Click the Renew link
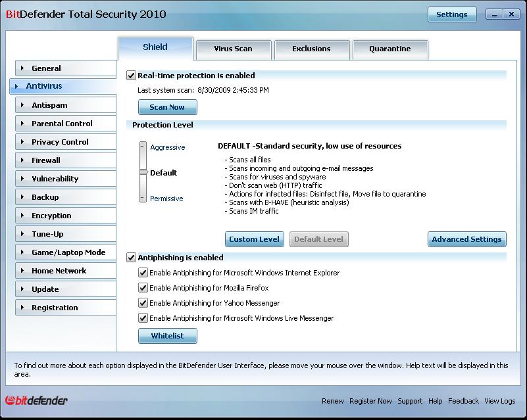 coord(332,401)
